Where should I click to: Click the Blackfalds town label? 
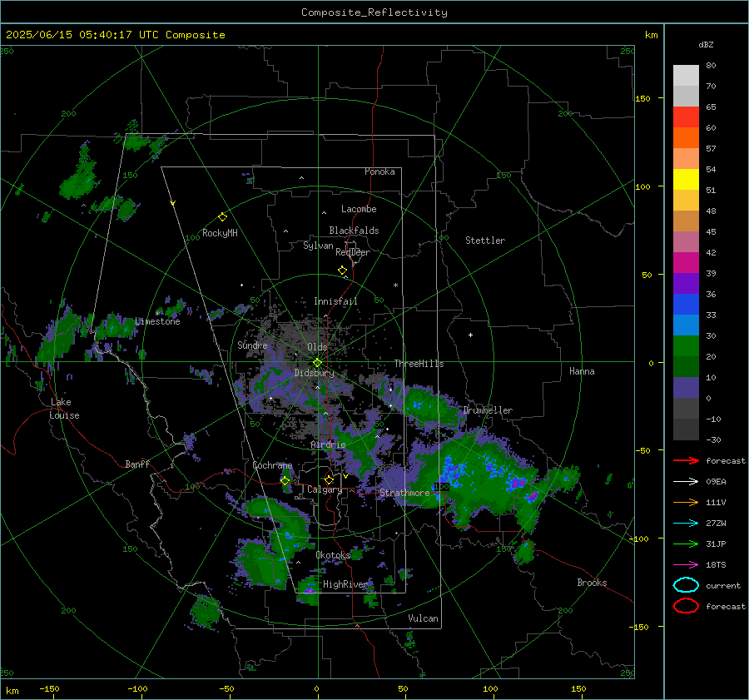[x=354, y=231]
